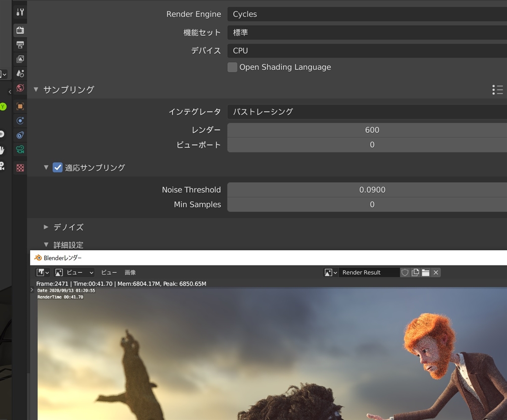Open the View Layer properties tab
The height and width of the screenshot is (420, 507).
(20, 59)
